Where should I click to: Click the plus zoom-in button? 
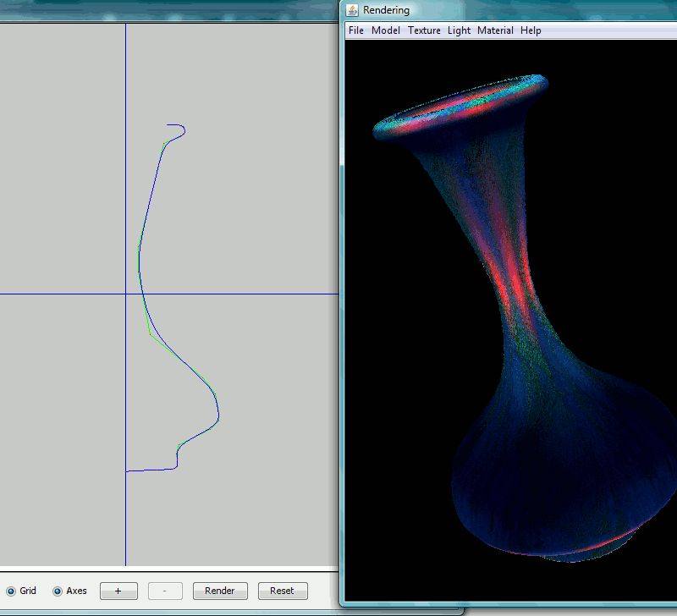[118, 591]
